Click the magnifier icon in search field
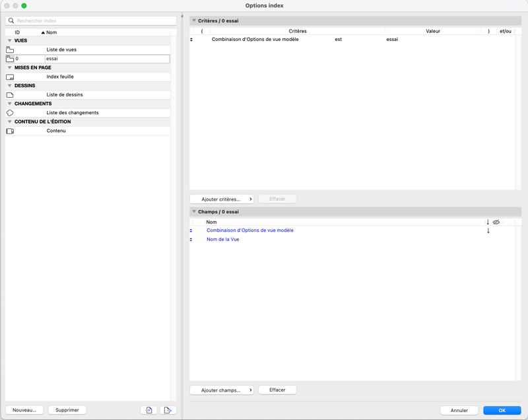528x420 pixels. point(11,20)
